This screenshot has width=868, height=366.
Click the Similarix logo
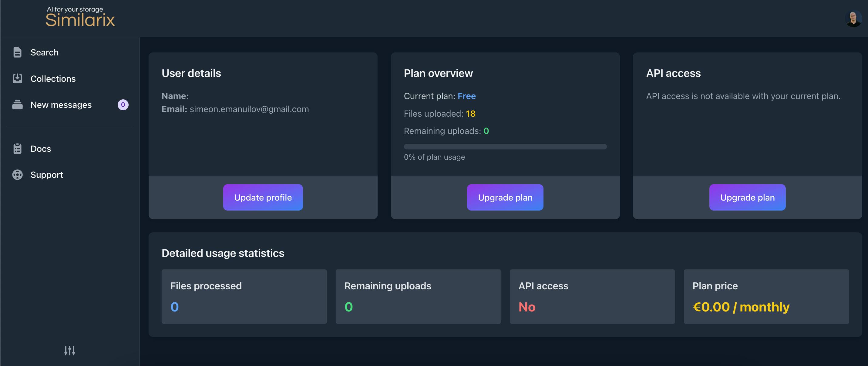coord(80,16)
